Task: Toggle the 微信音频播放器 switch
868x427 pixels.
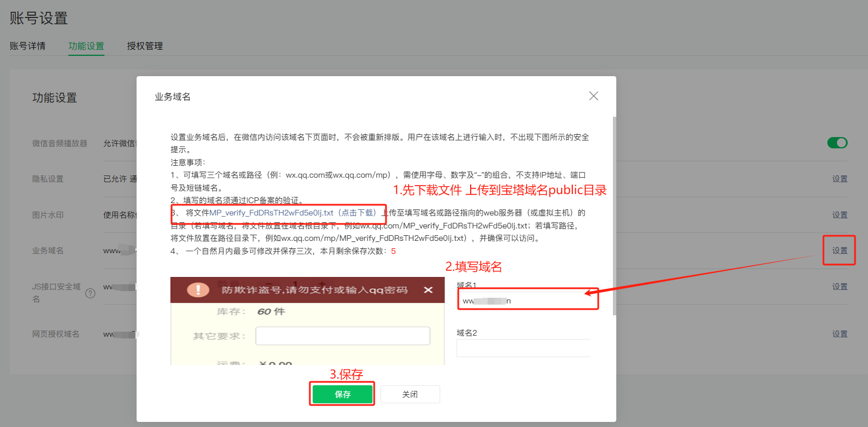Action: (837, 143)
